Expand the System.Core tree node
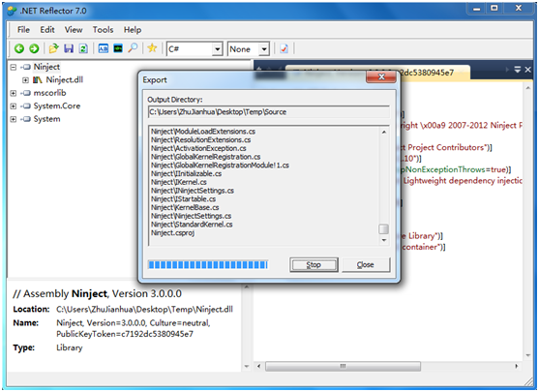This screenshot has width=539, height=392. pos(13,106)
